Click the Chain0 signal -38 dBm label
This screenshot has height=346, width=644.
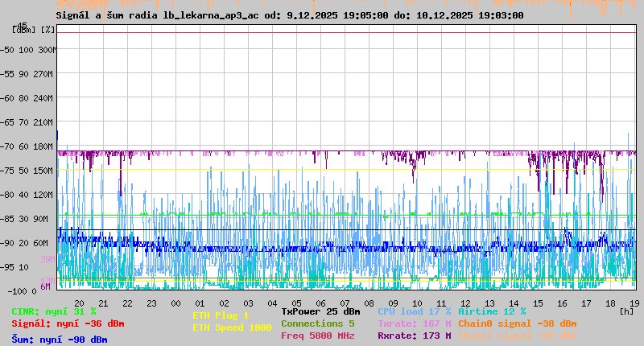517,323
